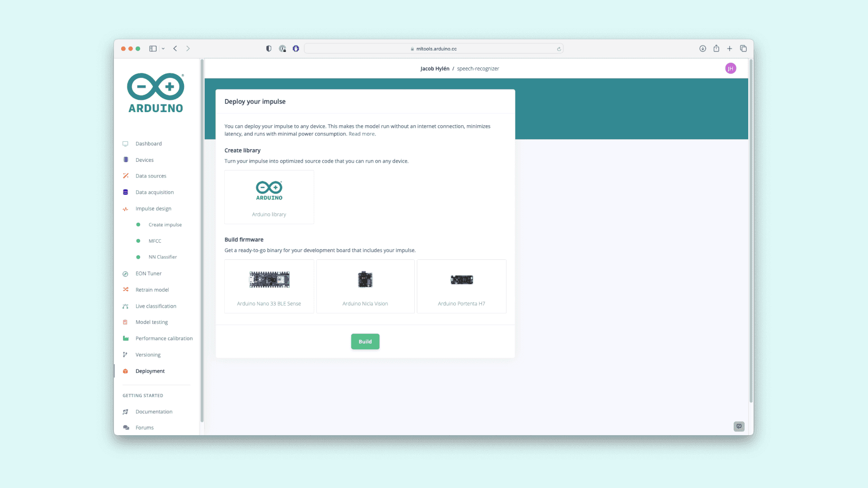The width and height of the screenshot is (868, 488).
Task: Open Safari downloads icon
Action: [703, 49]
